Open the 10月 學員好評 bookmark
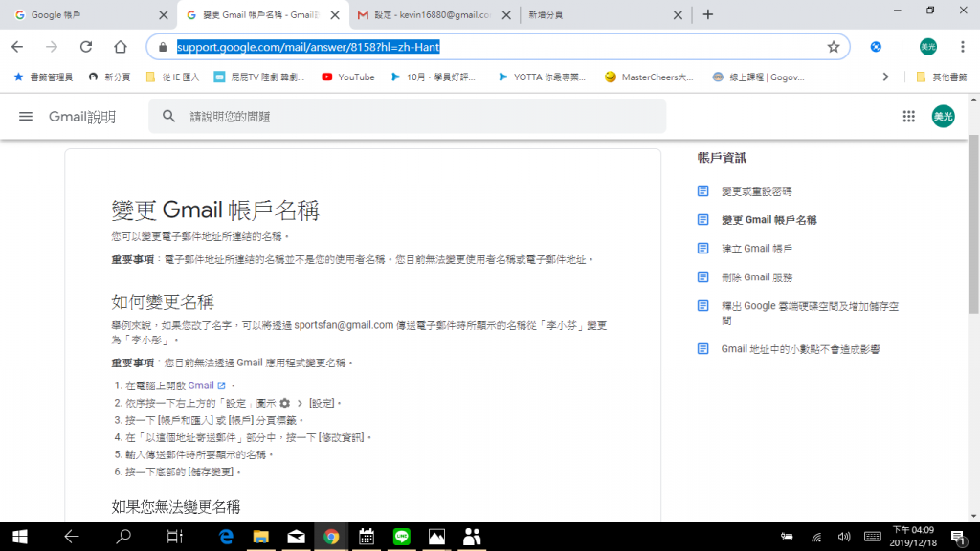This screenshot has height=551, width=980. pyautogui.click(x=434, y=77)
